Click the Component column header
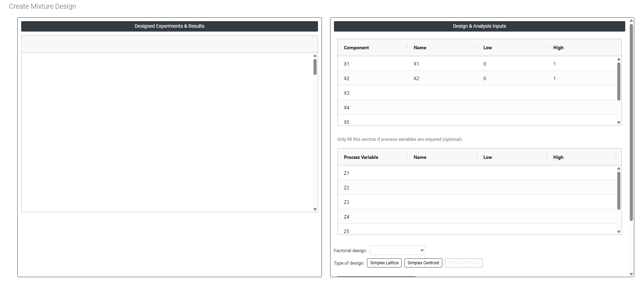The image size is (644, 282). coord(356,48)
